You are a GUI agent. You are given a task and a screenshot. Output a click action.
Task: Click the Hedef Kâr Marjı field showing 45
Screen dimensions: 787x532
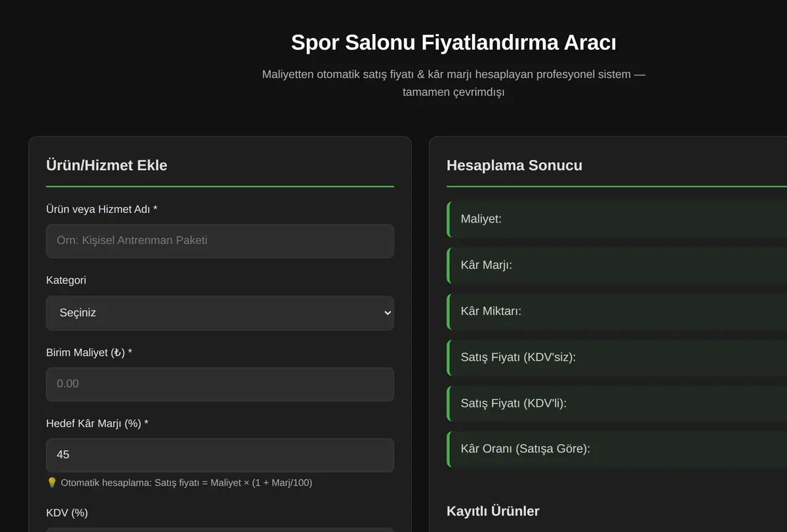220,455
